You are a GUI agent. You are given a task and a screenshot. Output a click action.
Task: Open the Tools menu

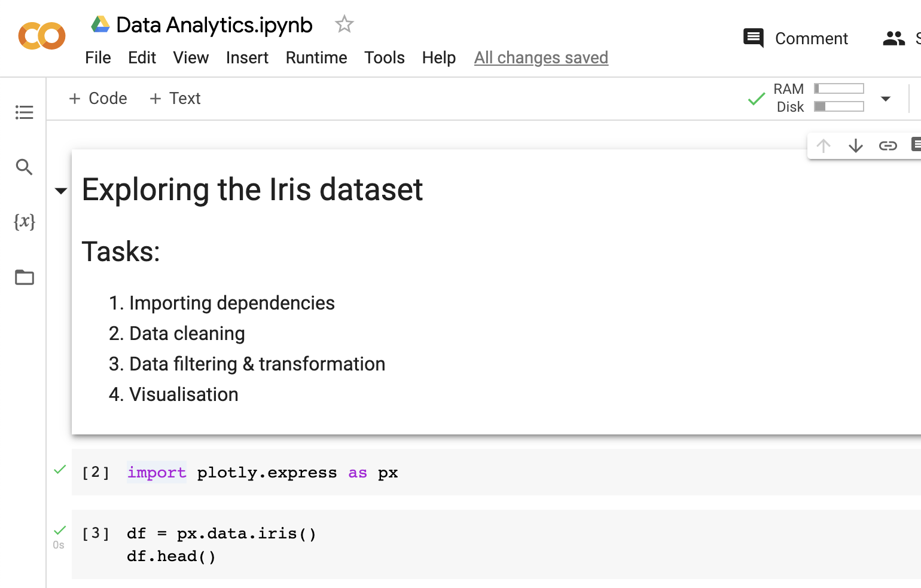tap(385, 57)
